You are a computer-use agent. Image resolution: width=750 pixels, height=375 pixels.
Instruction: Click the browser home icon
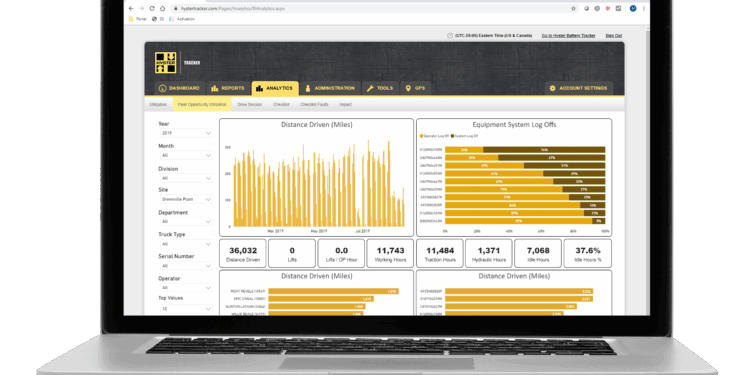click(163, 9)
